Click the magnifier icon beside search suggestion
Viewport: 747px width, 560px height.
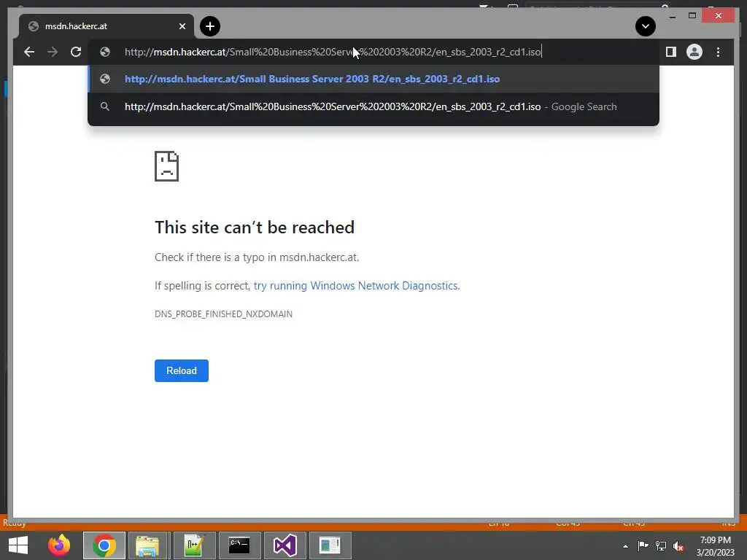(x=105, y=106)
